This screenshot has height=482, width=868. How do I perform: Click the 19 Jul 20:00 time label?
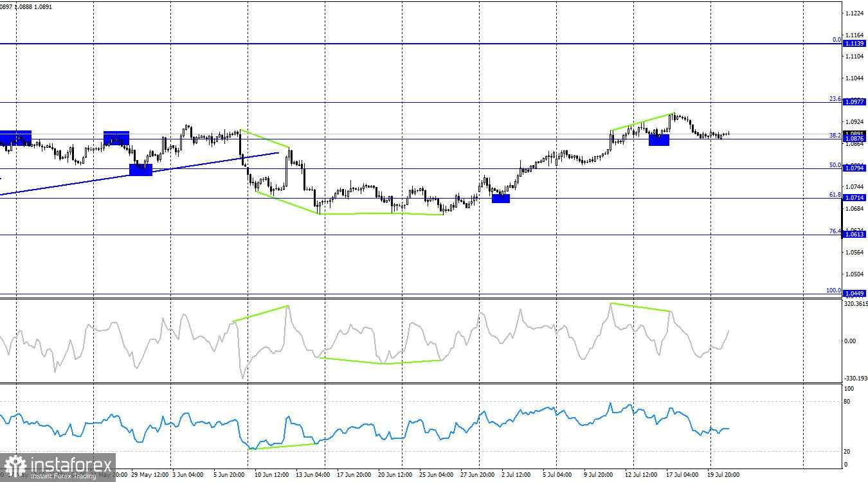click(723, 476)
